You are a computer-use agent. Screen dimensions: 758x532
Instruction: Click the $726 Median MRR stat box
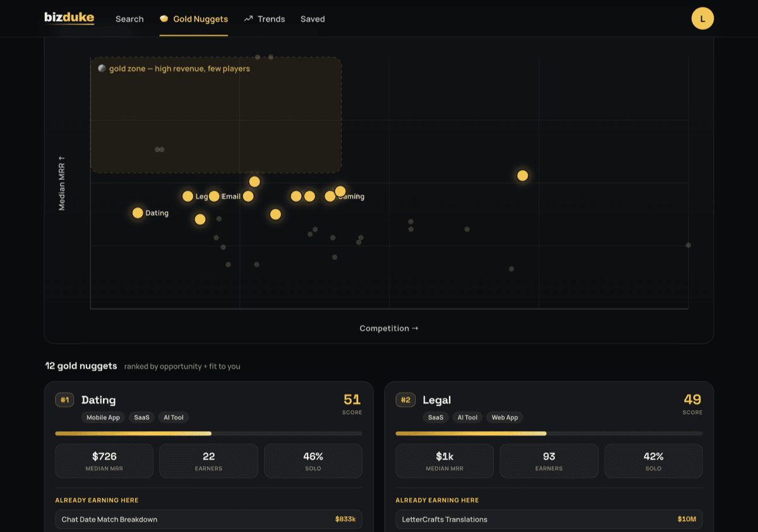(104, 461)
